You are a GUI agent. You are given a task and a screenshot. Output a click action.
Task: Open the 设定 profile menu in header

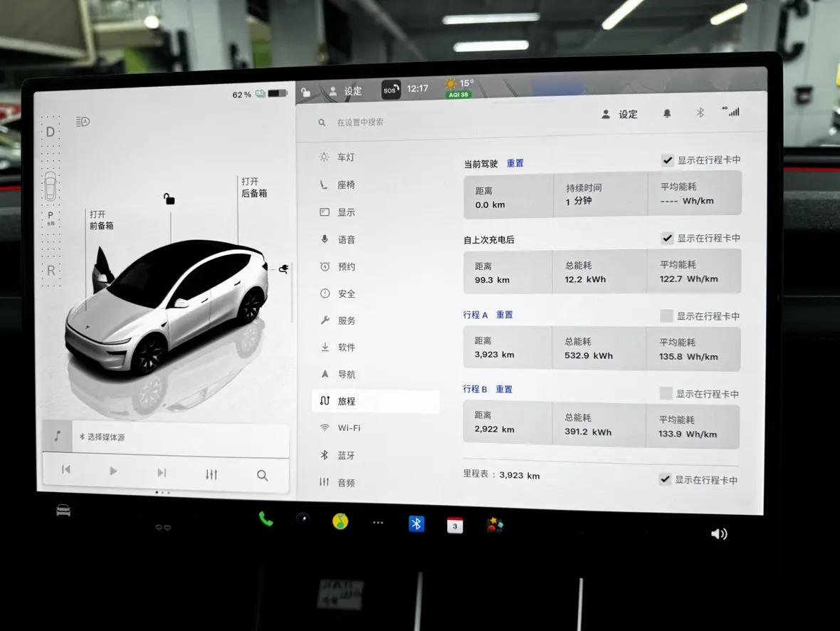pyautogui.click(x=619, y=114)
